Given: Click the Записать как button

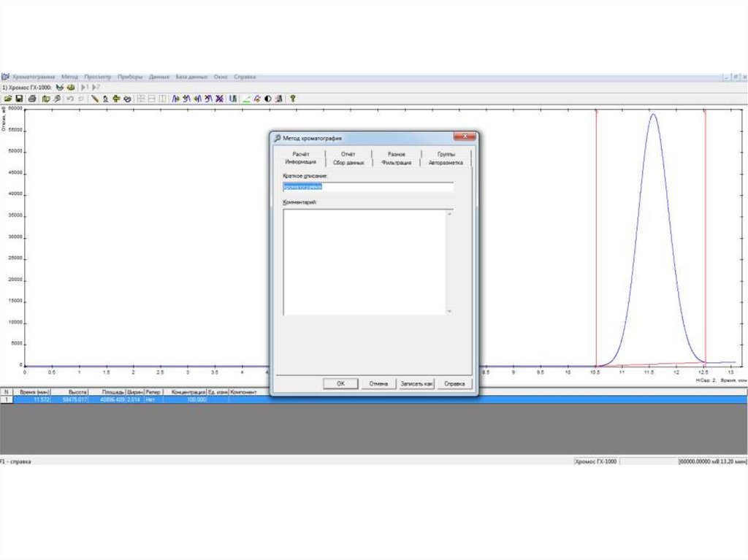Looking at the screenshot, I should 416,383.
